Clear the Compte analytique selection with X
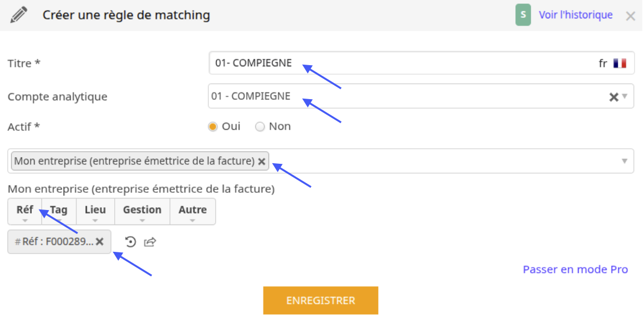Viewport: 644px width, 317px height. (x=613, y=97)
